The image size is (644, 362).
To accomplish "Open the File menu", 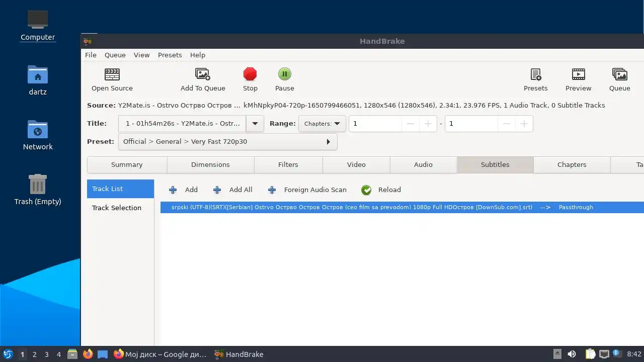I will pos(91,55).
